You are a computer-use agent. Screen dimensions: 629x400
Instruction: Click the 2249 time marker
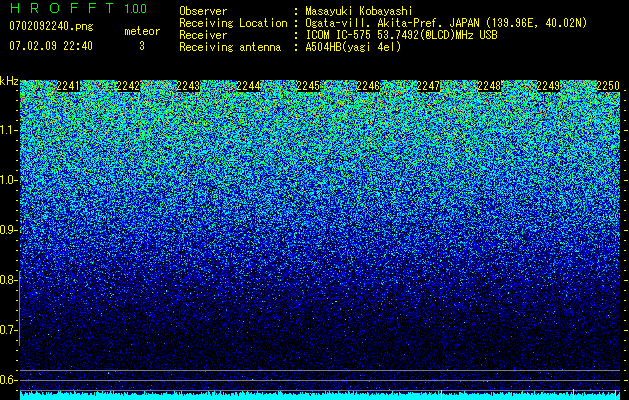pos(548,86)
